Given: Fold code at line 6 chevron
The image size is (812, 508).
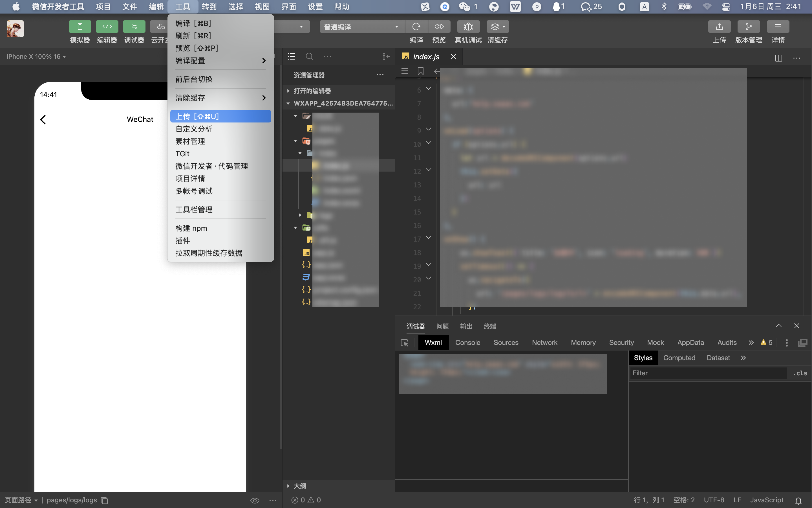Looking at the screenshot, I should (x=429, y=89).
